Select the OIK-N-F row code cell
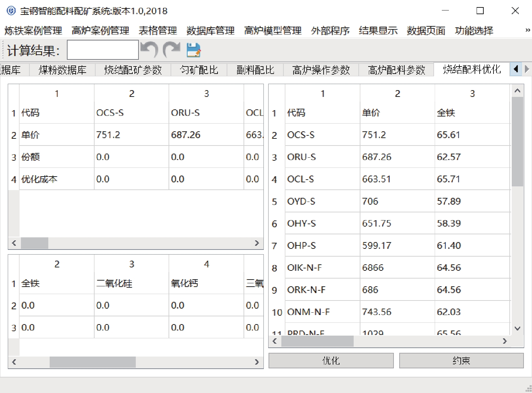 pos(323,267)
